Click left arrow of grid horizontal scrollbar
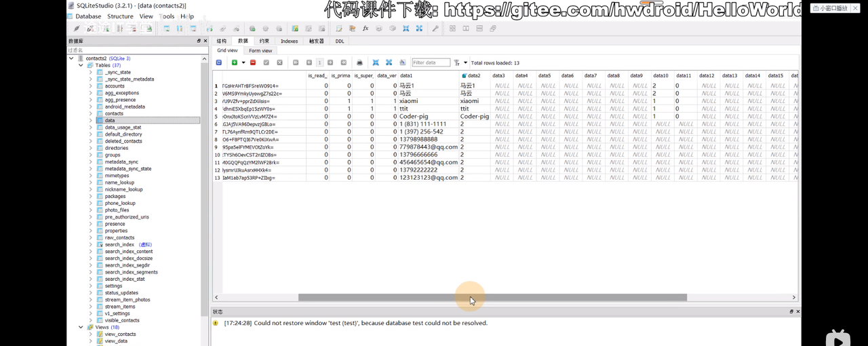The height and width of the screenshot is (346, 868). pos(217,297)
